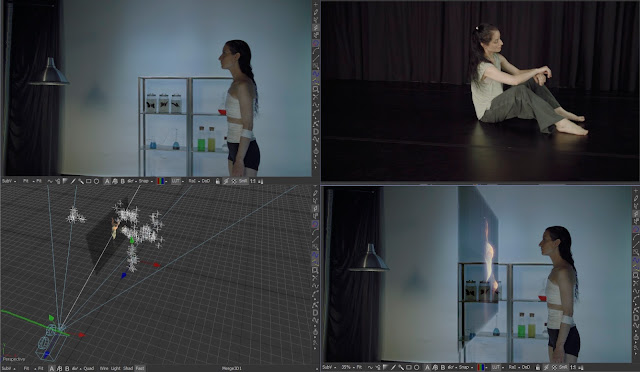The height and width of the screenshot is (372, 640).
Task: Select rectangle icon in top-left viewer toolbar
Action: 89,181
